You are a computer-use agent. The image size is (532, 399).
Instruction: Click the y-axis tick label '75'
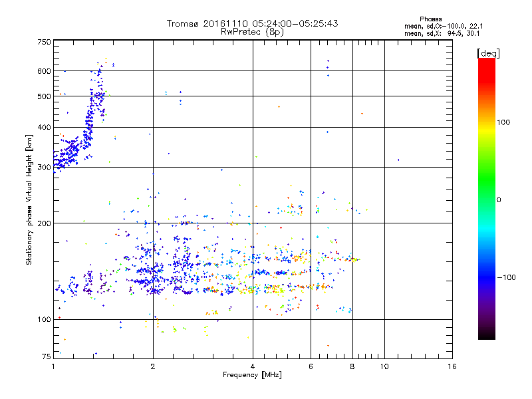click(x=47, y=356)
